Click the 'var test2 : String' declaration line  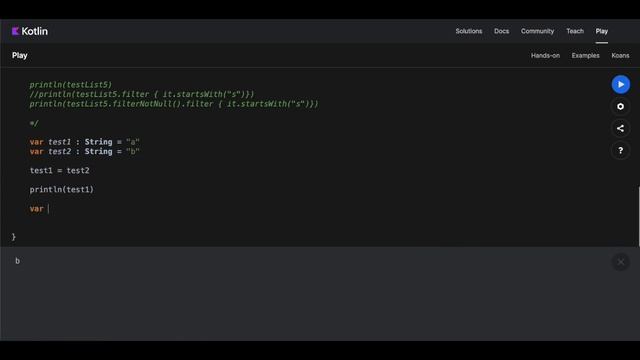84,151
